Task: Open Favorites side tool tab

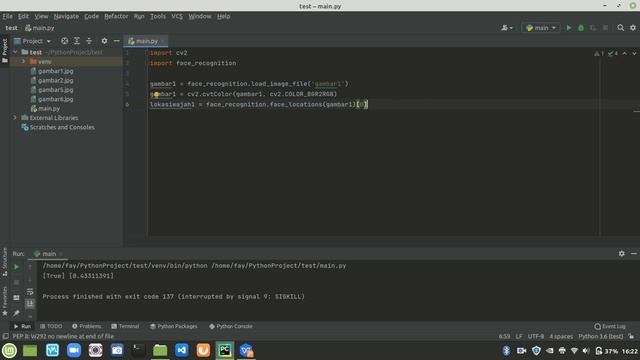Action: pyautogui.click(x=4, y=301)
